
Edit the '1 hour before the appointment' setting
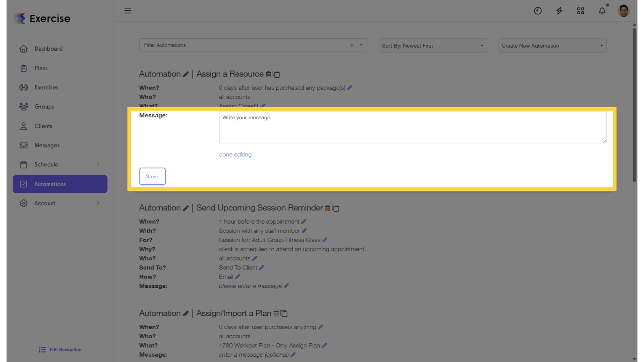(x=304, y=222)
